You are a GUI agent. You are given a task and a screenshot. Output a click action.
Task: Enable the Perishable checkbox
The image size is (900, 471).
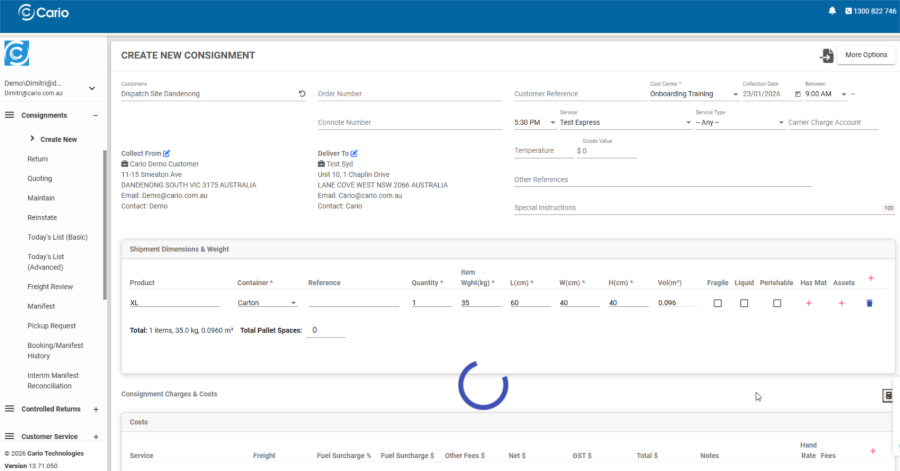pos(777,302)
